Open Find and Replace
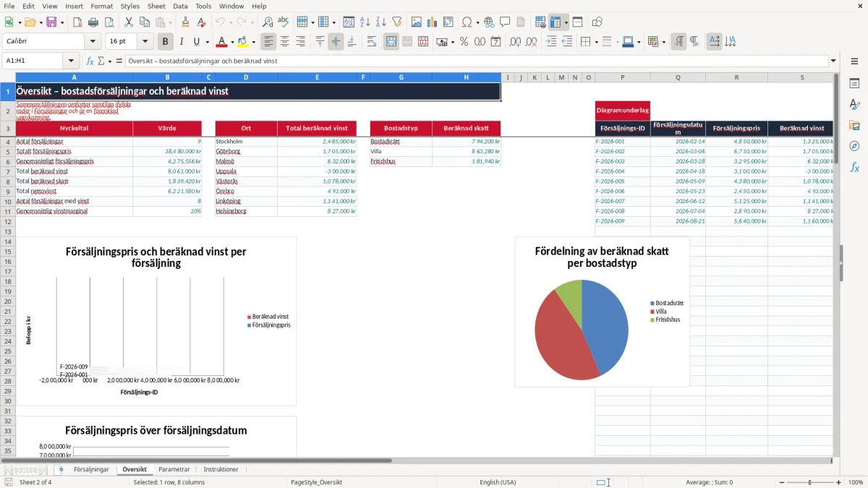This screenshot has height=488, width=868. tap(268, 22)
